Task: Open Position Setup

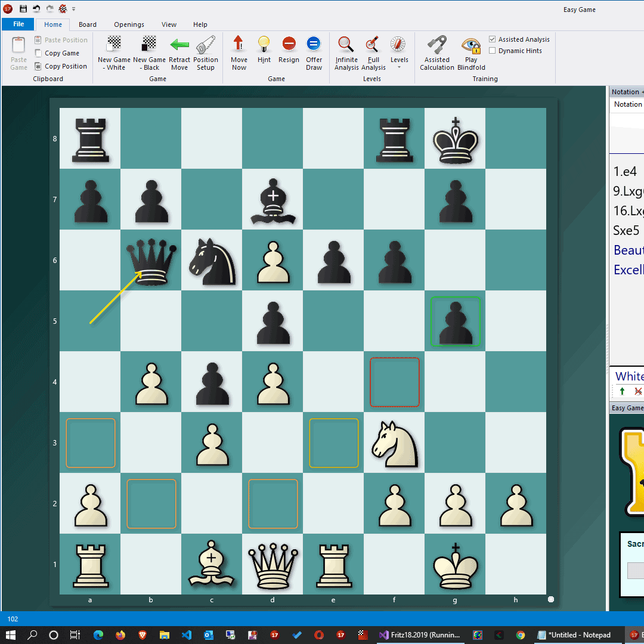Action: pyautogui.click(x=206, y=52)
